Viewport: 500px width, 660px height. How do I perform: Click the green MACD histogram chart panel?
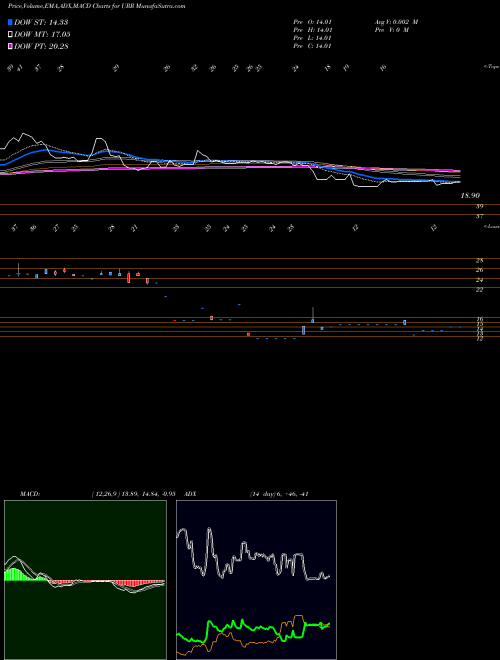pyautogui.click(x=85, y=580)
